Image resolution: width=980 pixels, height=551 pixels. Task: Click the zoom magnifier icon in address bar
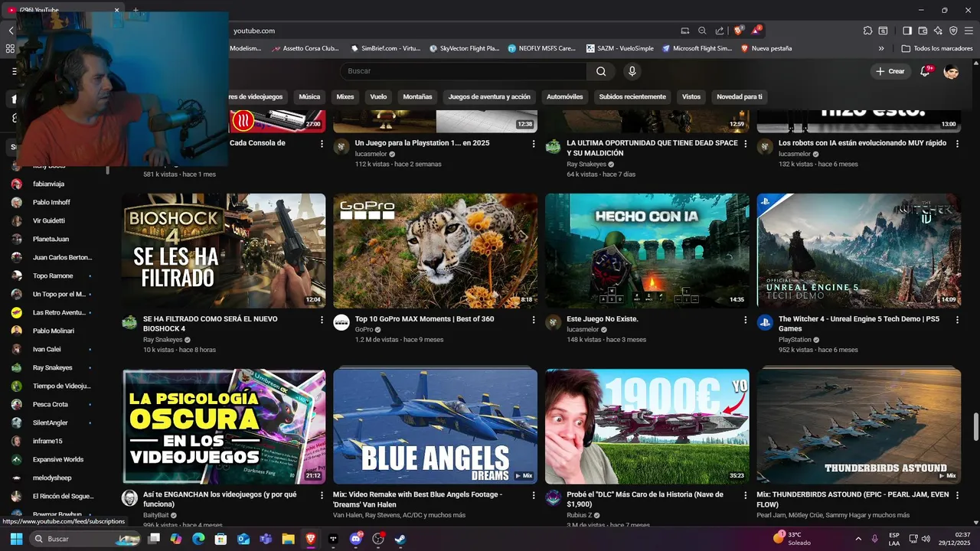point(702,31)
